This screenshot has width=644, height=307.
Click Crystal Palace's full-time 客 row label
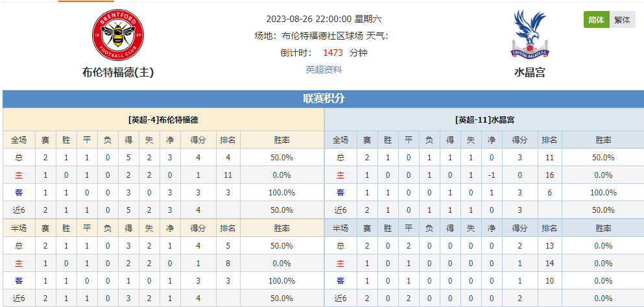(340, 192)
